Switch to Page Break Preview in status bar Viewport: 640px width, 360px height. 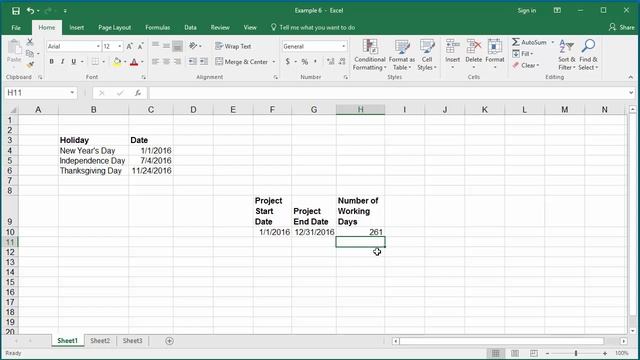[x=533, y=353]
